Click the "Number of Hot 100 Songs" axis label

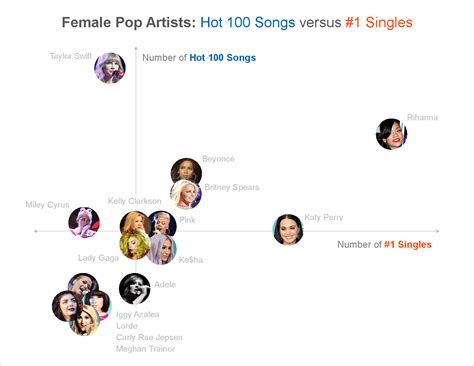(199, 58)
